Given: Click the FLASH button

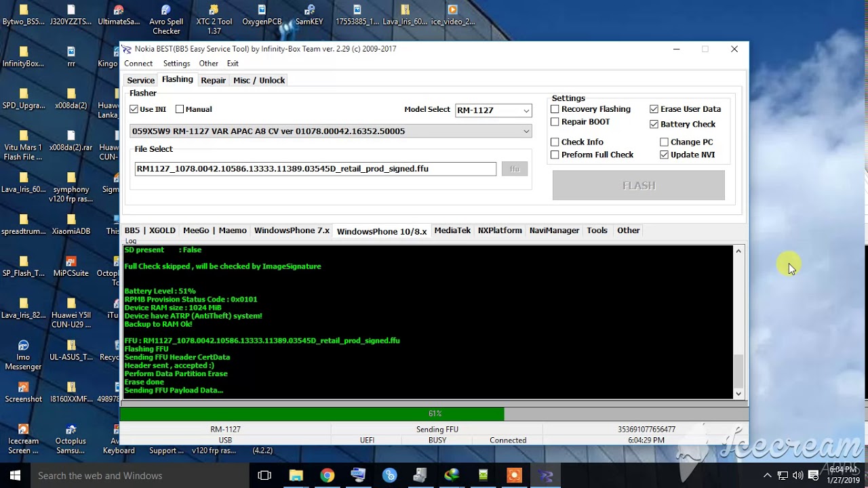Looking at the screenshot, I should pyautogui.click(x=639, y=185).
